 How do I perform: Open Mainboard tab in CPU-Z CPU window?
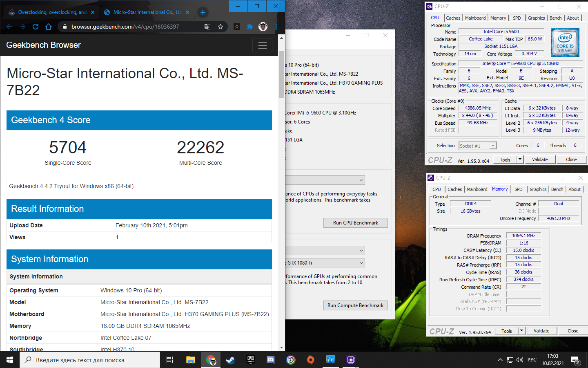tap(475, 18)
